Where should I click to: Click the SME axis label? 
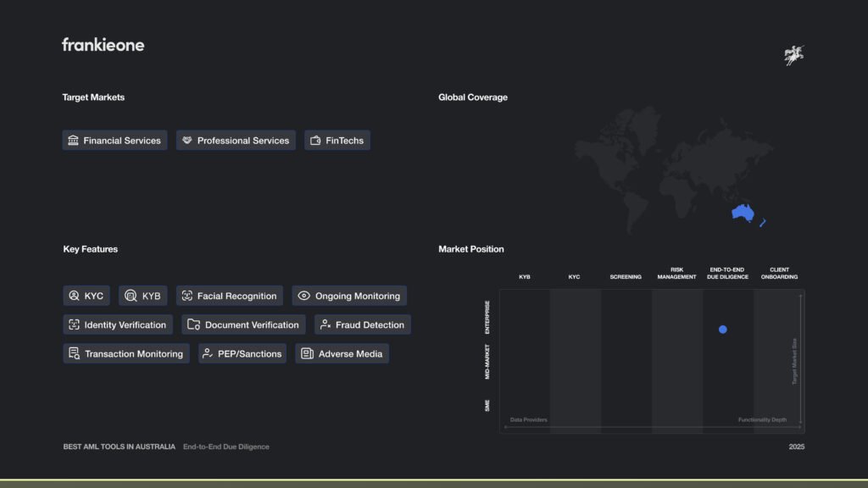487,406
